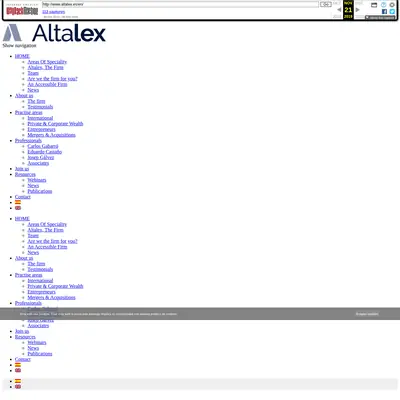Screen dimensions: 400x400
Task: Open About us in the lower menu
Action: (24, 258)
